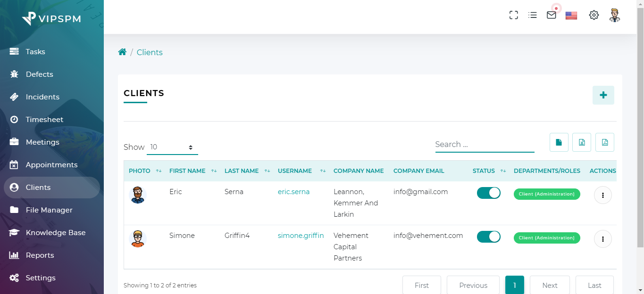Open the Meetings section
Image resolution: width=644 pixels, height=294 pixels.
pos(42,142)
